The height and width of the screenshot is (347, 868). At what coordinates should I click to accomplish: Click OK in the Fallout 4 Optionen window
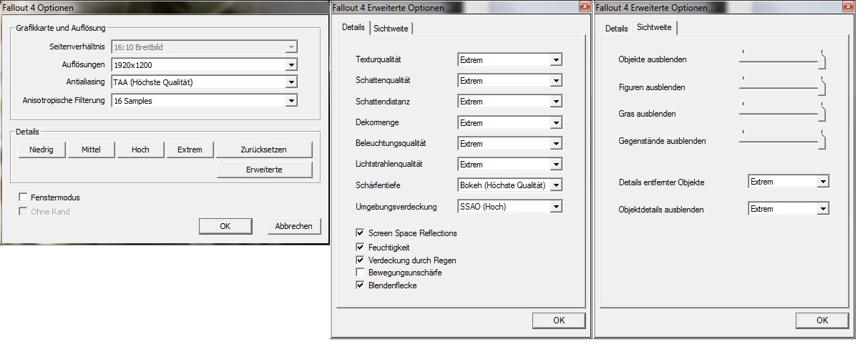225,226
